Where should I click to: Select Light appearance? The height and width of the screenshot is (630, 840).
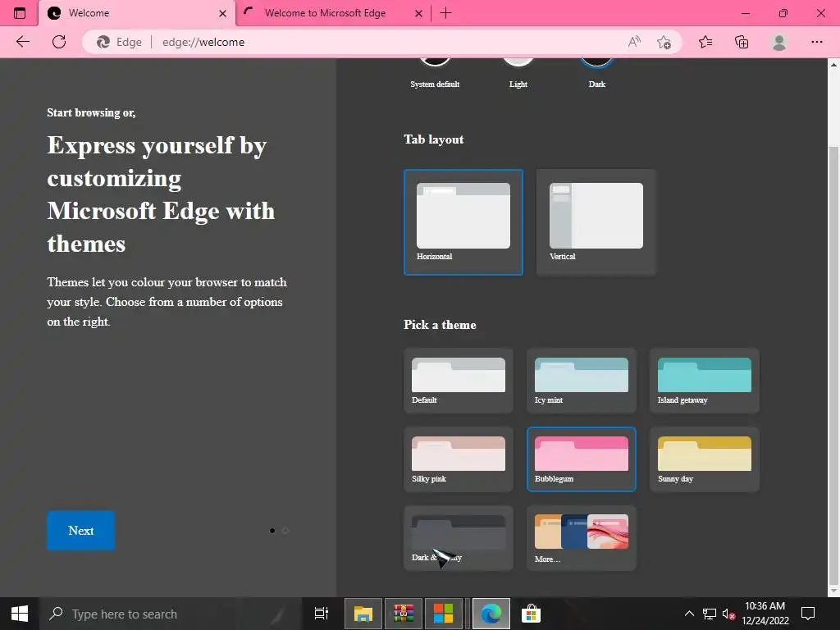[x=518, y=73]
